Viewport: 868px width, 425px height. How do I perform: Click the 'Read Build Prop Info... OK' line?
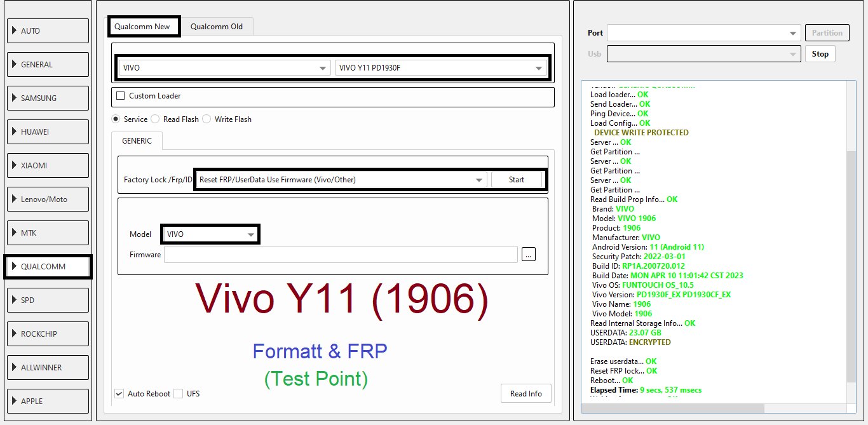point(634,199)
